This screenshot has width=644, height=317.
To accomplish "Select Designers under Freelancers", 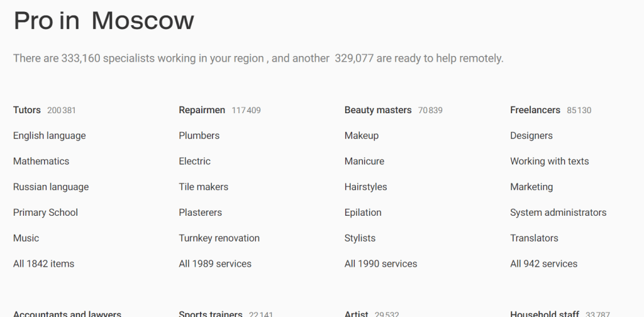I will point(531,136).
